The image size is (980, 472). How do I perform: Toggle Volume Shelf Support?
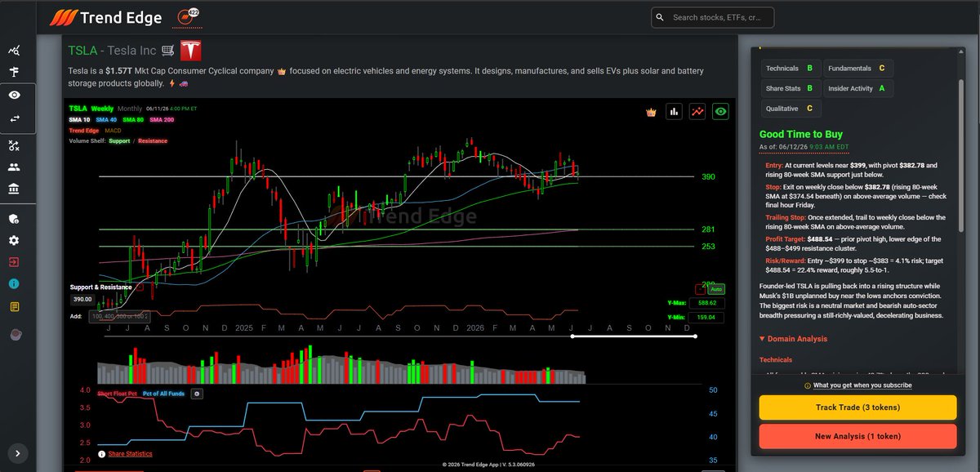tap(119, 141)
